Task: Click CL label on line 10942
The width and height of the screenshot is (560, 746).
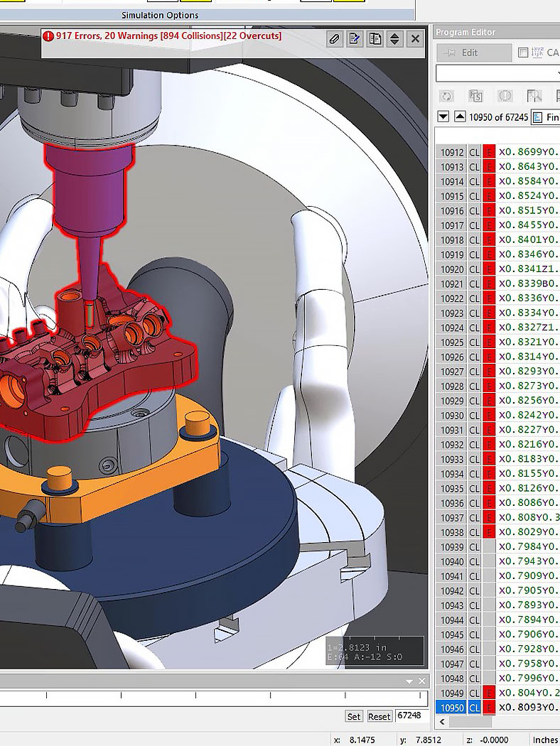Action: point(474,591)
